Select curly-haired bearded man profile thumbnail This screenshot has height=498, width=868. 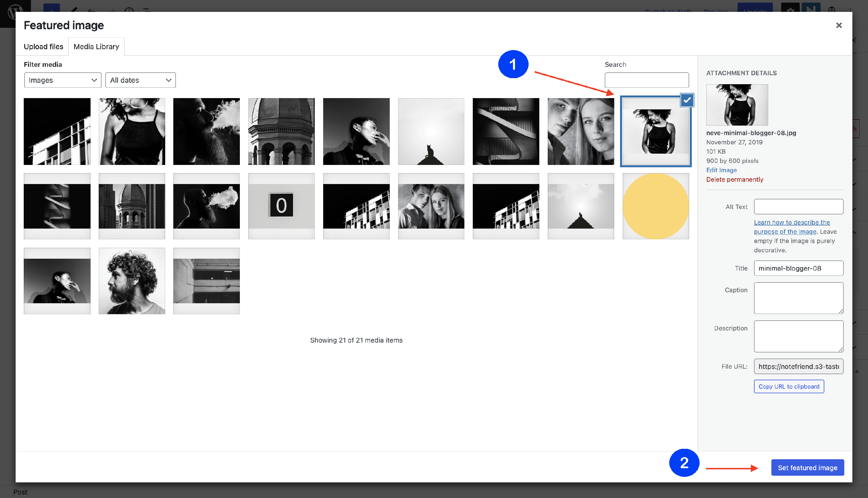[132, 281]
